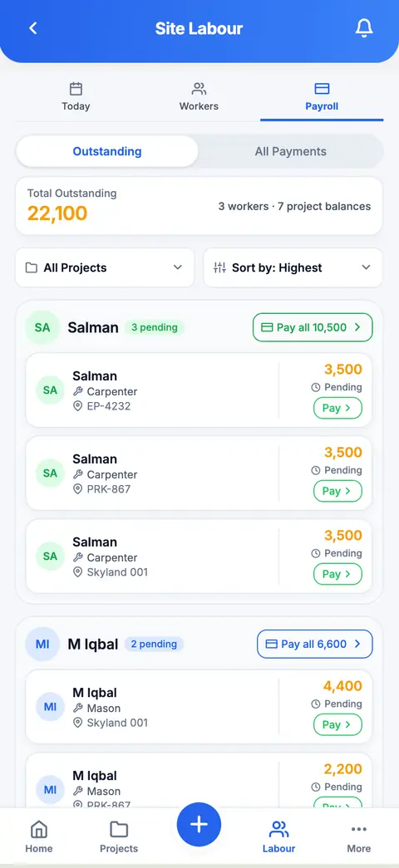Viewport: 399px width, 868px height.
Task: Click Pay all 10,500 for Salman
Action: [313, 327]
